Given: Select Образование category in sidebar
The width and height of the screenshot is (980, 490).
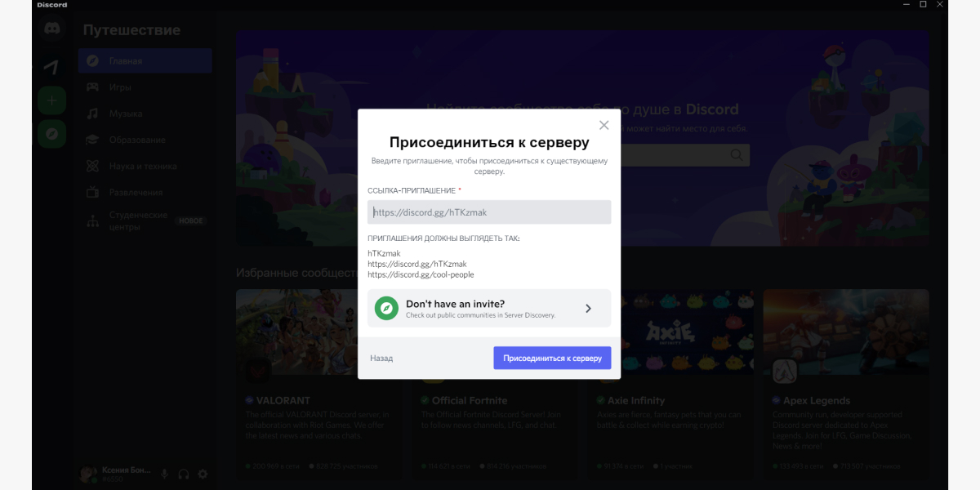Looking at the screenshot, I should click(x=145, y=140).
